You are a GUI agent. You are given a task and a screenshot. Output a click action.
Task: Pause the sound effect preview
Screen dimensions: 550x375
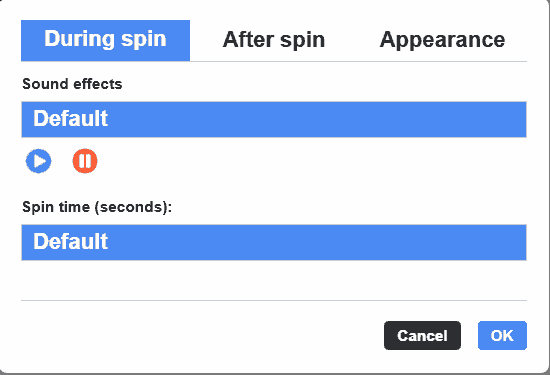tap(85, 161)
